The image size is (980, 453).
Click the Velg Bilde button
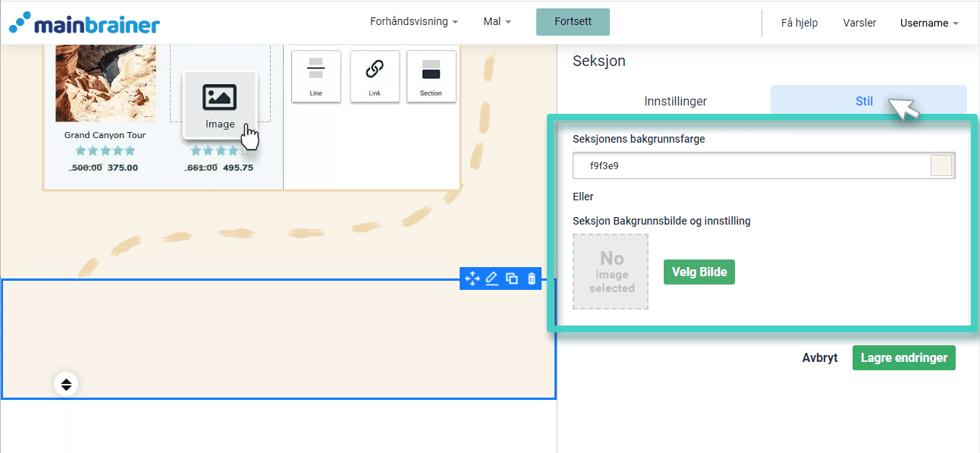(699, 272)
